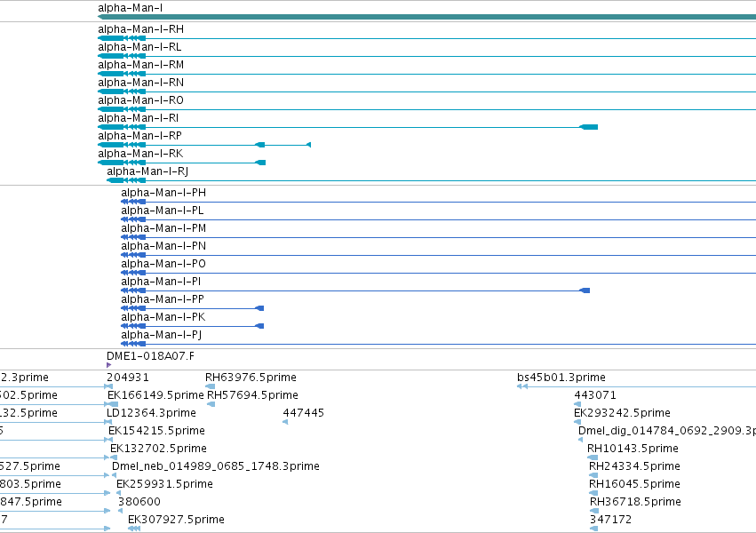Image resolution: width=756 pixels, height=533 pixels.
Task: Select the RH16045.5prime label
Action: coord(635,484)
